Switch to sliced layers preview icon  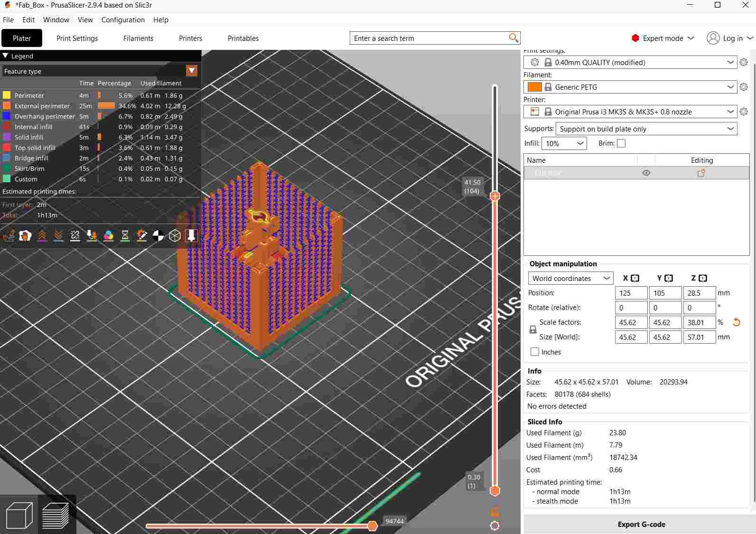tap(56, 515)
